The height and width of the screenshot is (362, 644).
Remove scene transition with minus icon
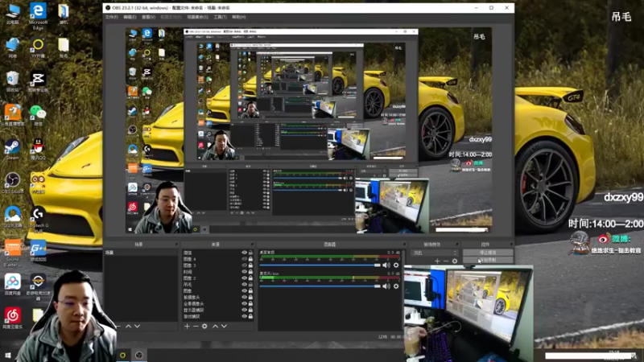pos(446,261)
